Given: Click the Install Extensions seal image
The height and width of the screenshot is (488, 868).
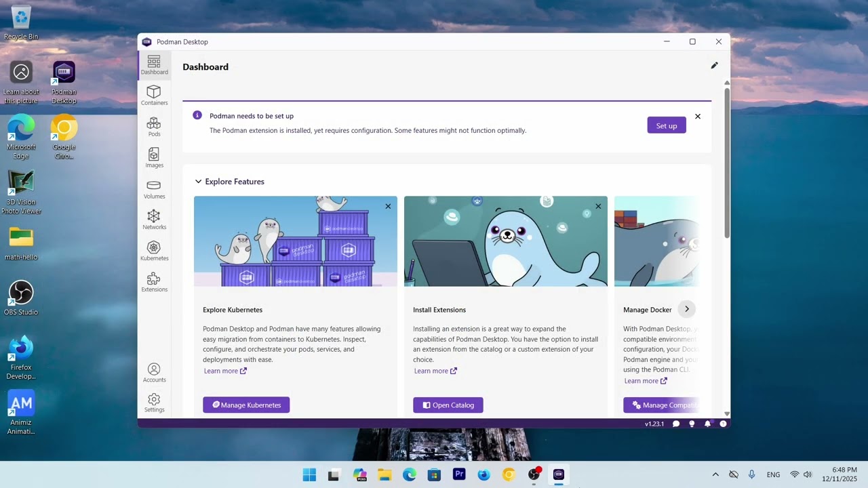Looking at the screenshot, I should coord(506,241).
